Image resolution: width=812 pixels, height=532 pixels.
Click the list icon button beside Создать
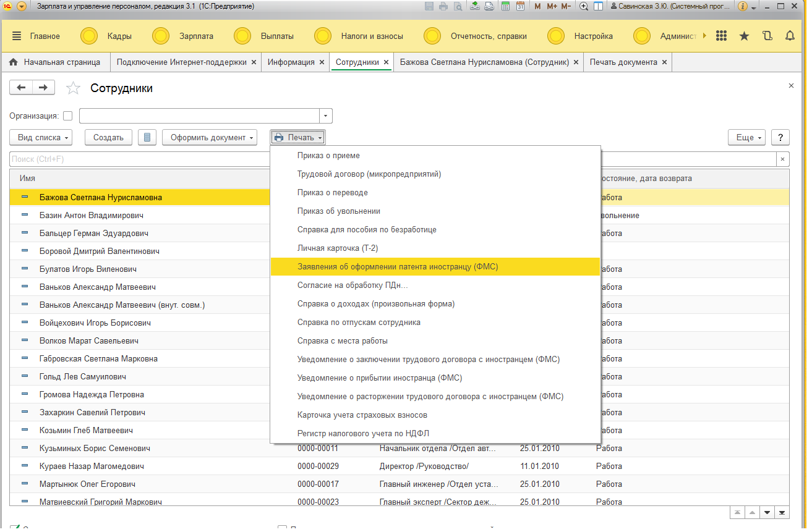click(147, 137)
